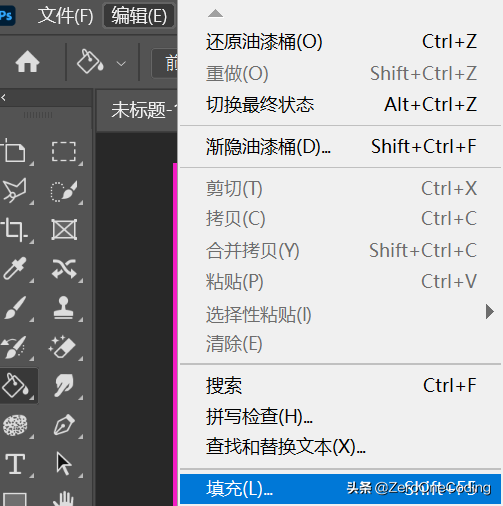The image size is (503, 506).
Task: Select the Hand tool
Action: [x=63, y=498]
